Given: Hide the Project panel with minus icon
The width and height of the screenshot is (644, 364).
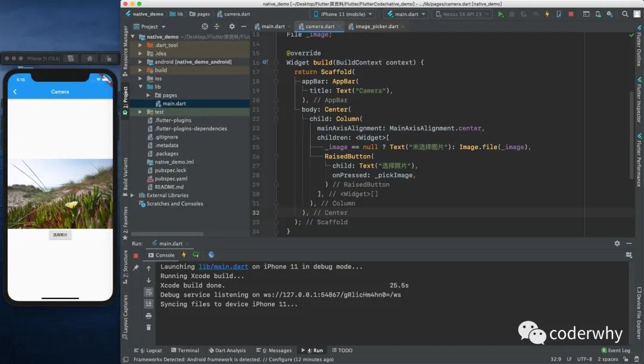Looking at the screenshot, I should [243, 26].
